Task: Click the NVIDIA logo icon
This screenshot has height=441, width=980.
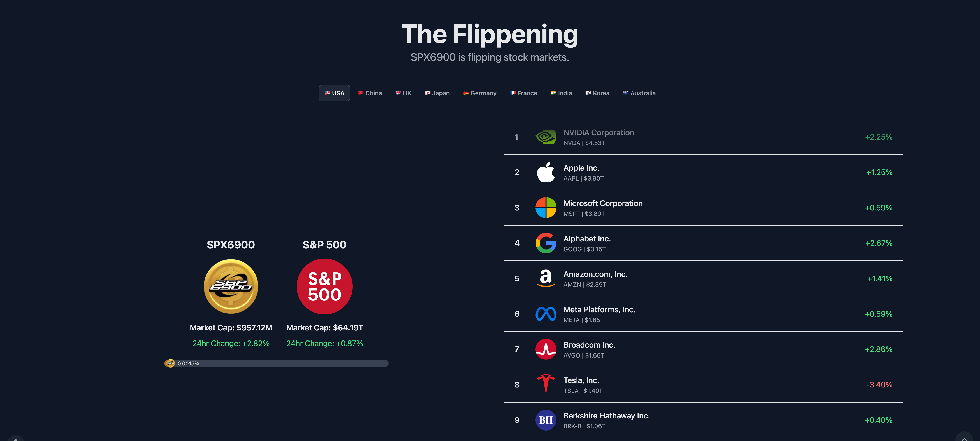Action: 546,137
